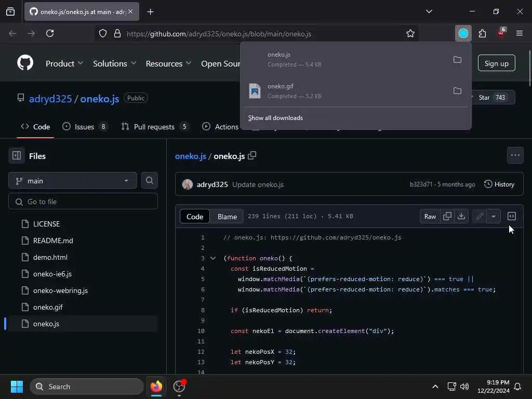Open the Firefox downloads panel icon
Screen dimensions: 532x399
pyautogui.click(x=463, y=33)
